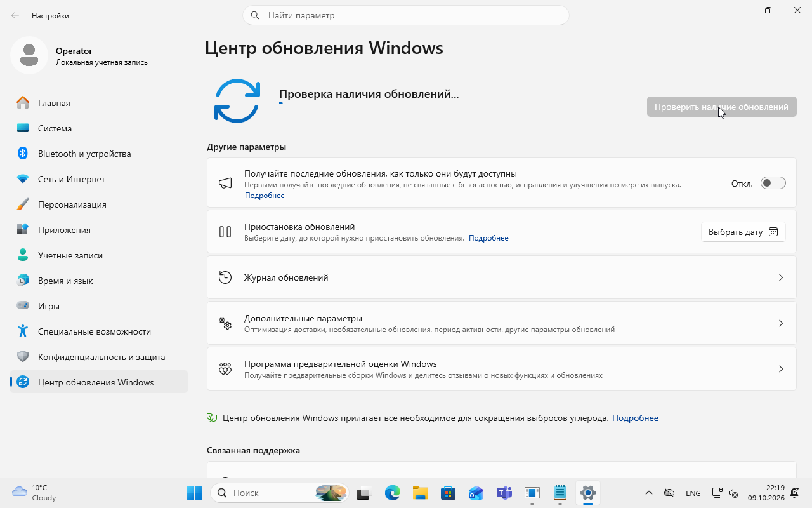This screenshot has height=508, width=812.
Task: Open the notification bell in the tray
Action: [x=795, y=493]
